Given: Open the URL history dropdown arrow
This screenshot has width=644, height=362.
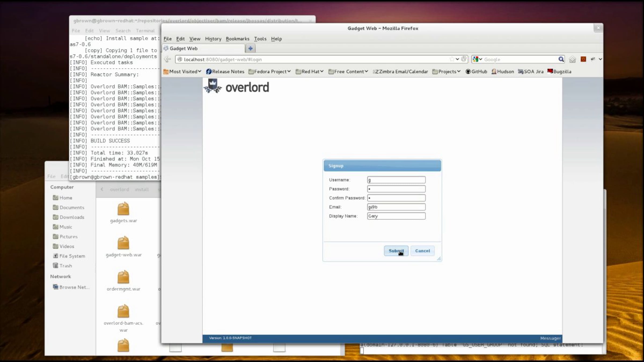Looking at the screenshot, I should coord(457,59).
